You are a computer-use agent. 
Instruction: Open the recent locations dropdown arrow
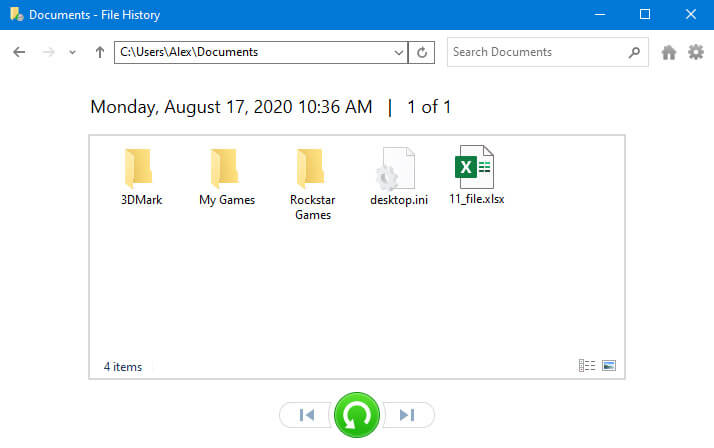pyautogui.click(x=72, y=52)
